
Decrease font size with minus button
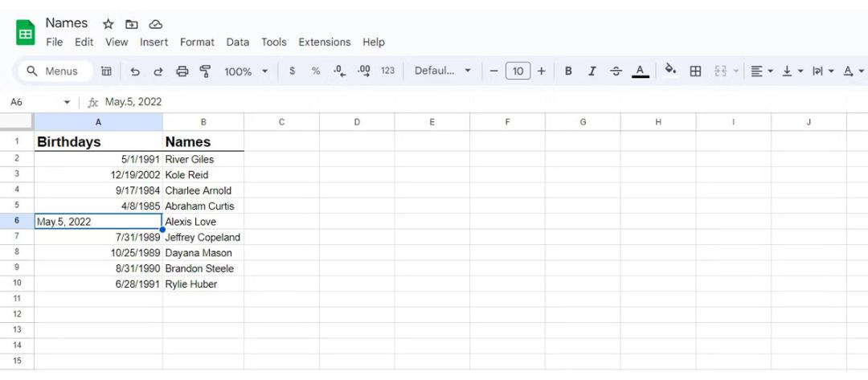tap(494, 71)
